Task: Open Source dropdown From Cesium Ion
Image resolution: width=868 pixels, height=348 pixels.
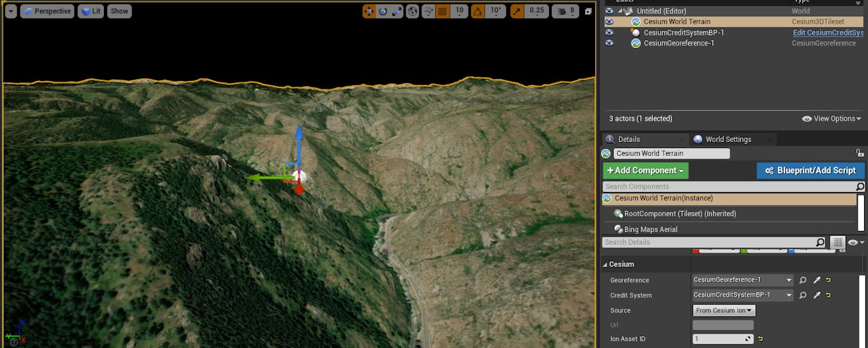Action: pos(724,311)
